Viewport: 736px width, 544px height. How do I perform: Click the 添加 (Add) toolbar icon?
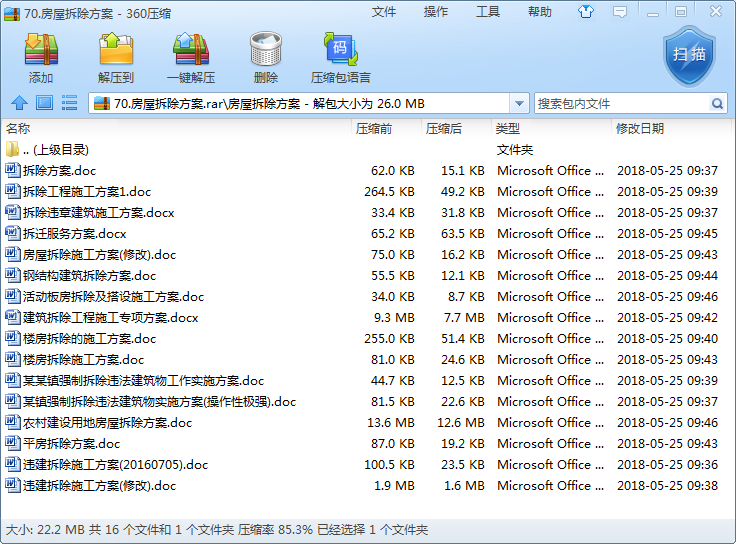(x=41, y=57)
